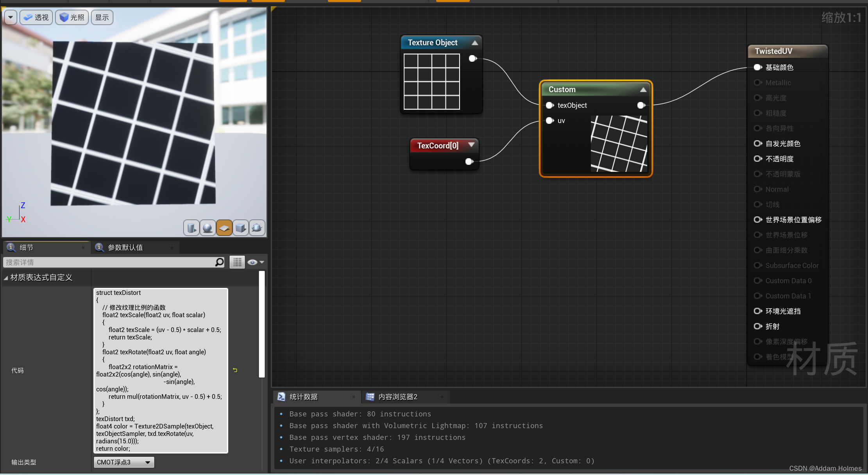Click the 光照 lighting mode button
The height and width of the screenshot is (475, 868).
pos(72,18)
